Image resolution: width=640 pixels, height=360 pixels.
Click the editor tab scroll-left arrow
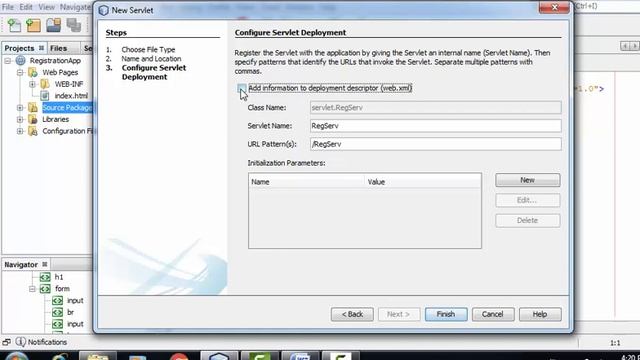tap(624, 46)
